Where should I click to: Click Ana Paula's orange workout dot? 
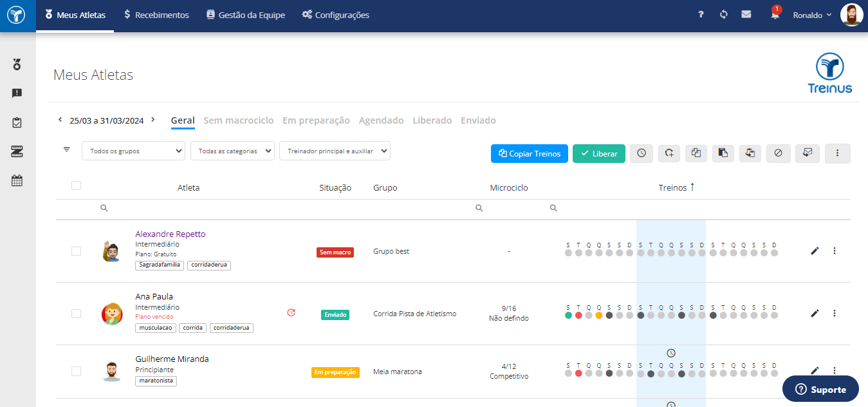click(599, 316)
